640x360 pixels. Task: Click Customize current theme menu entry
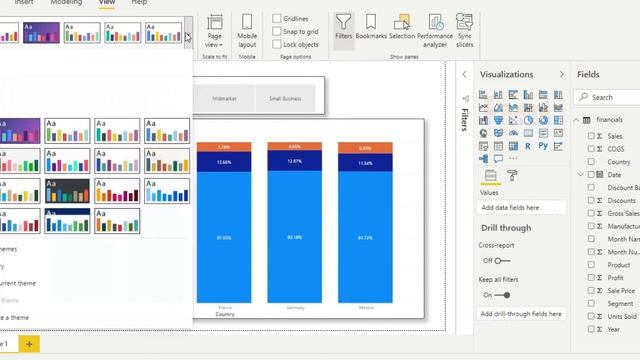coord(18,283)
